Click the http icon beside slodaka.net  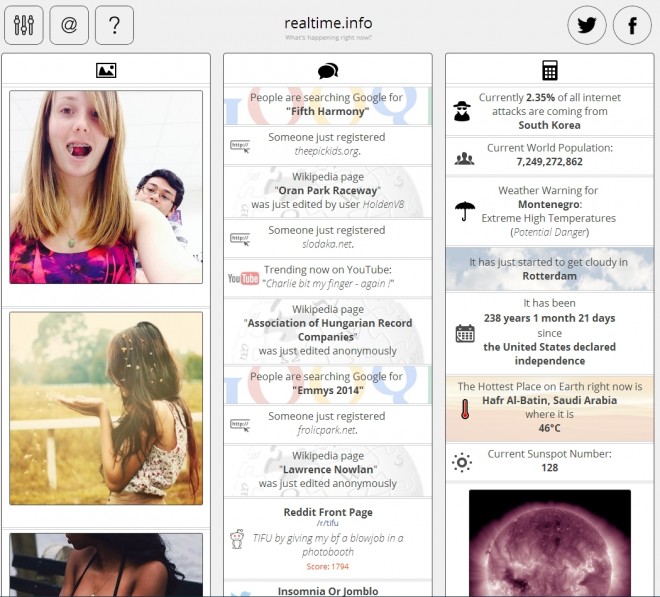[x=240, y=239]
